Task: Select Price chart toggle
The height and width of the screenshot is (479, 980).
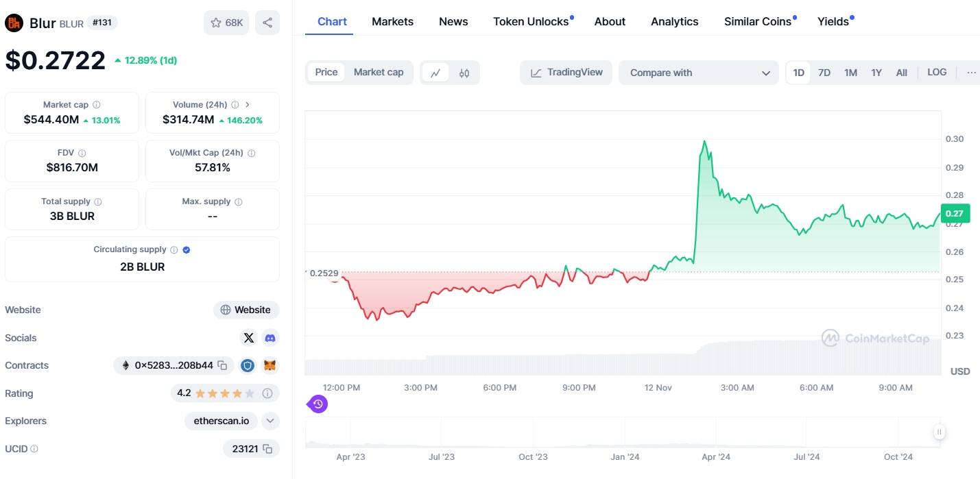Action: 326,73
